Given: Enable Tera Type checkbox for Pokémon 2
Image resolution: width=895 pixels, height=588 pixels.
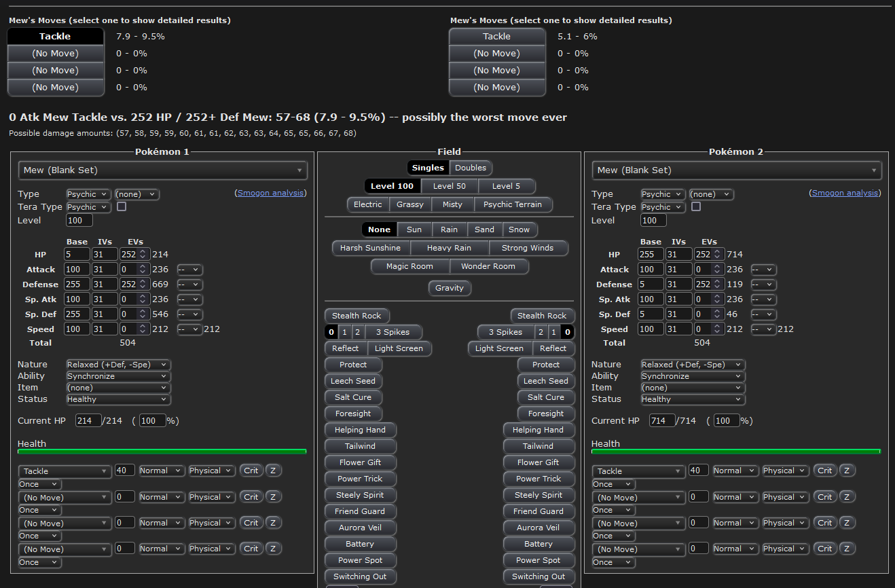Looking at the screenshot, I should click(696, 207).
